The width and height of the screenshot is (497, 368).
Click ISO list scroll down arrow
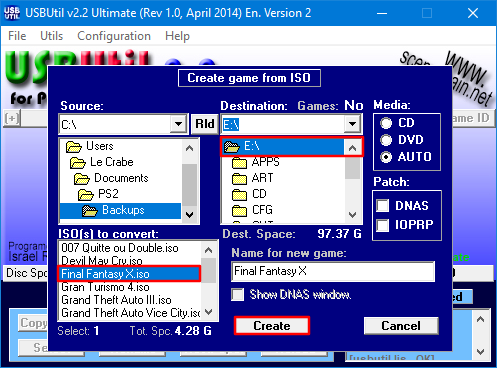[x=209, y=312]
